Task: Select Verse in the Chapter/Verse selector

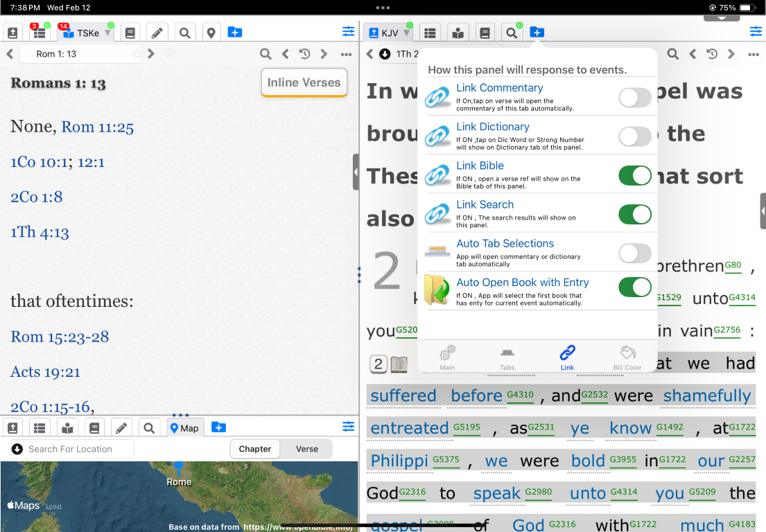Action: pyautogui.click(x=306, y=449)
